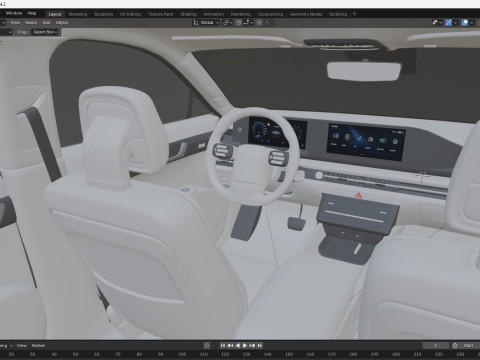Screen dimensions: 480x360
Task: Open the snapping options dropdown
Action: (248, 23)
